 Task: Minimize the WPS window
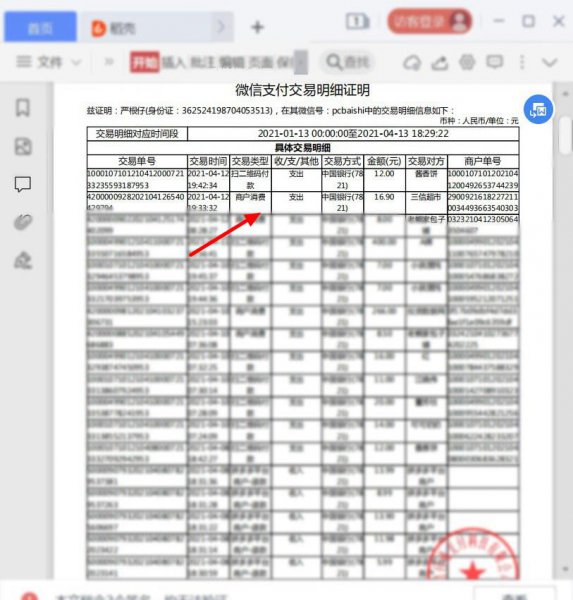pyautogui.click(x=499, y=21)
